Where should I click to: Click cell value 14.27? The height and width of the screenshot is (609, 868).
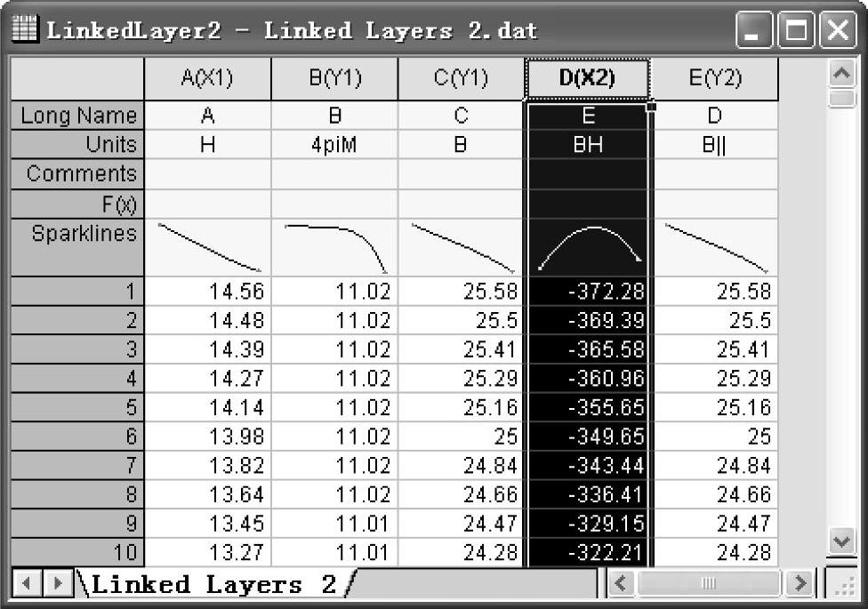[x=207, y=378]
